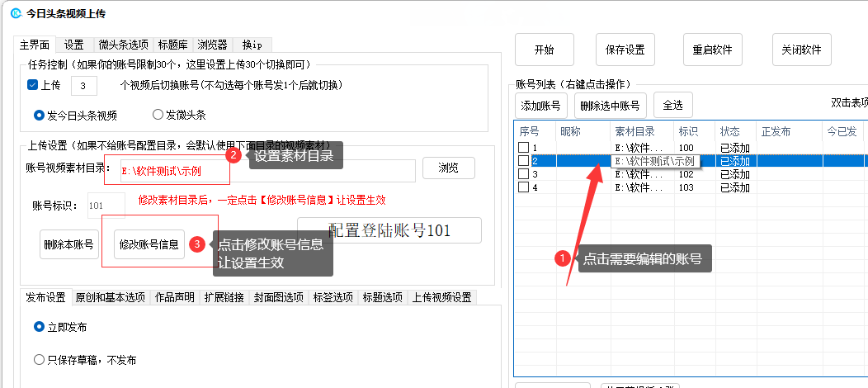Open the 原创和基本选项 tab
The image size is (868, 388).
[x=111, y=297]
